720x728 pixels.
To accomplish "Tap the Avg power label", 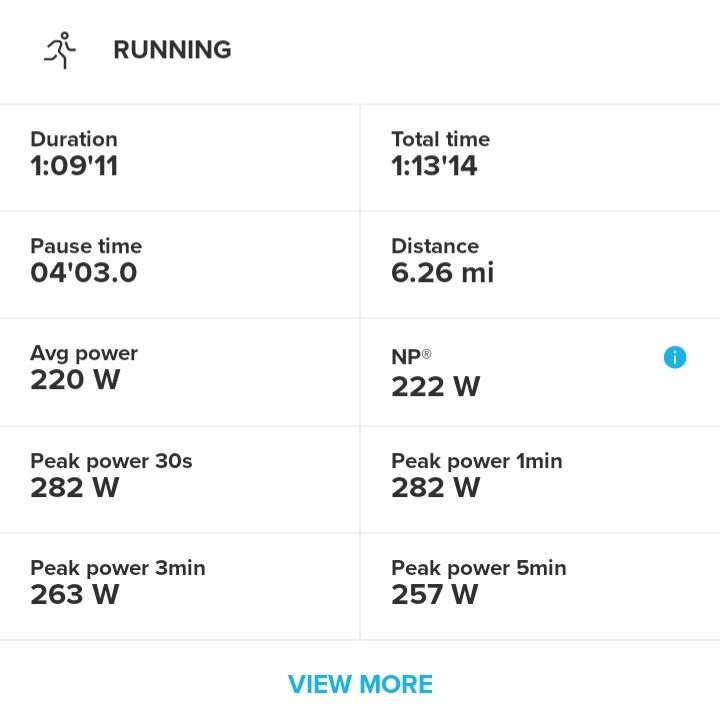I will [x=84, y=353].
